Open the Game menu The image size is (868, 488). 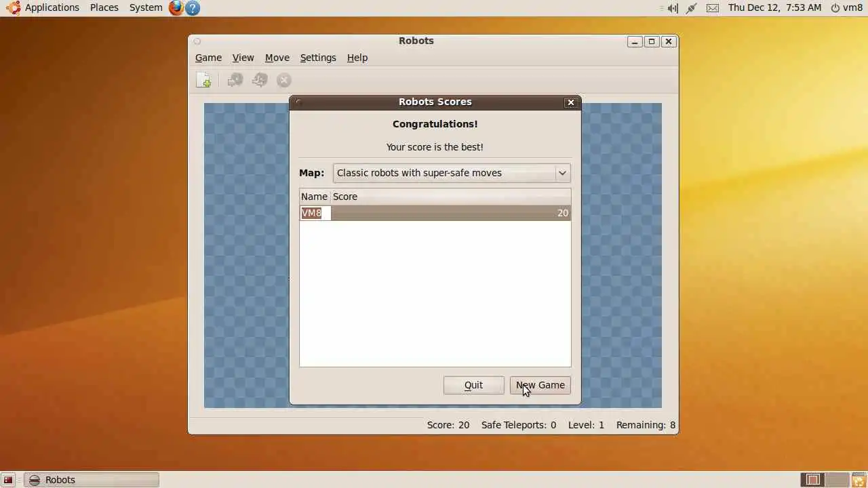click(208, 58)
